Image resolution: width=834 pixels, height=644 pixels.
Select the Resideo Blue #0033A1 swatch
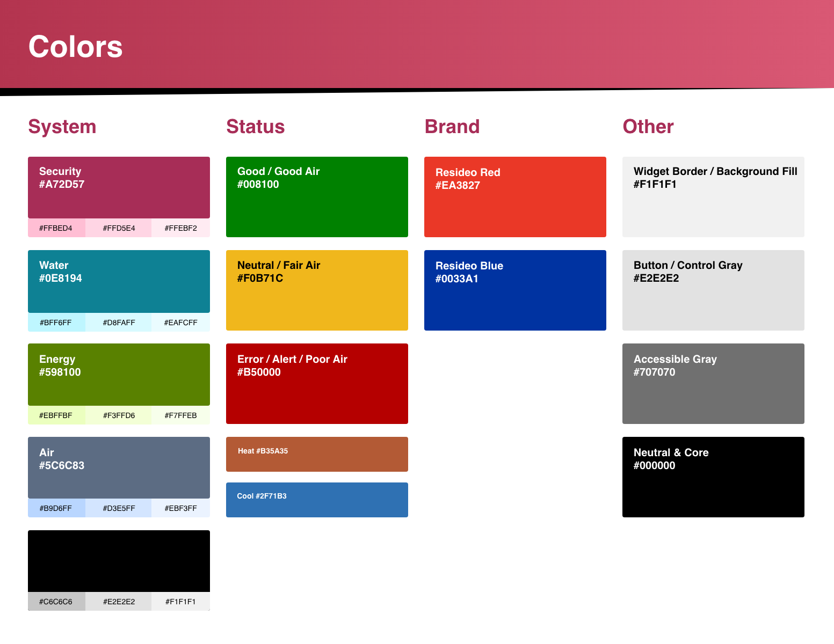click(515, 290)
